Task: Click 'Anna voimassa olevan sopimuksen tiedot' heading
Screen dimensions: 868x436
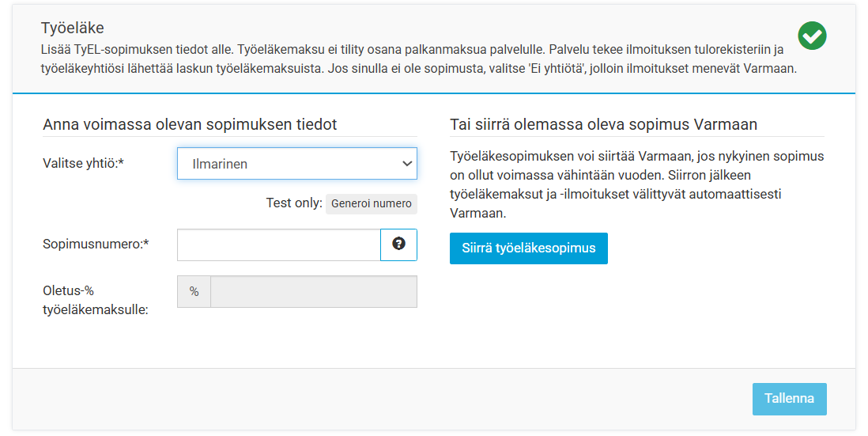Action: 190,124
